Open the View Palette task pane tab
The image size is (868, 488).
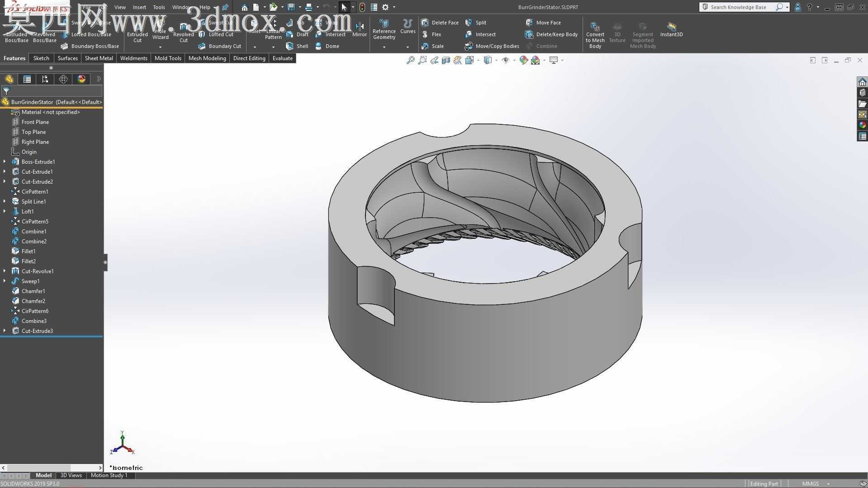(x=862, y=114)
